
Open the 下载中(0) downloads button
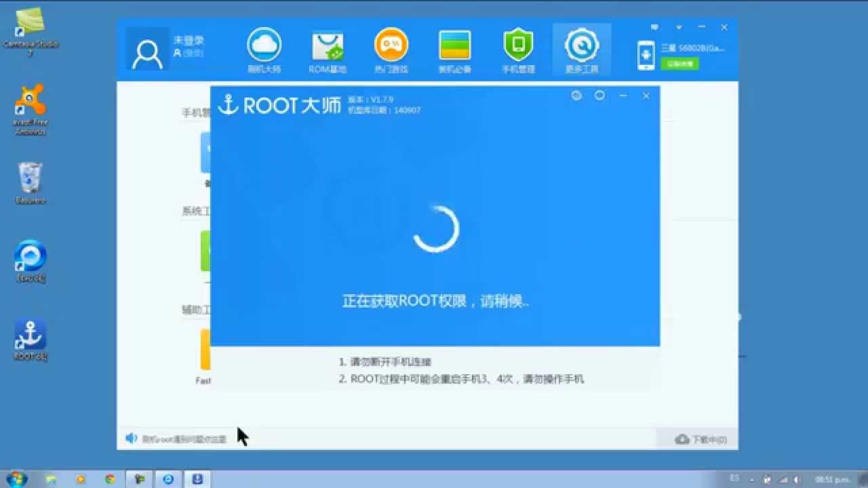pos(701,440)
